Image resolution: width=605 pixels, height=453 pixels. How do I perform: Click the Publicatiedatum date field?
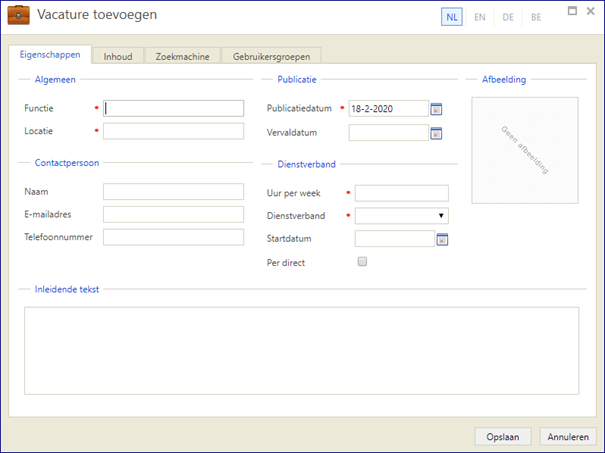[x=389, y=108]
